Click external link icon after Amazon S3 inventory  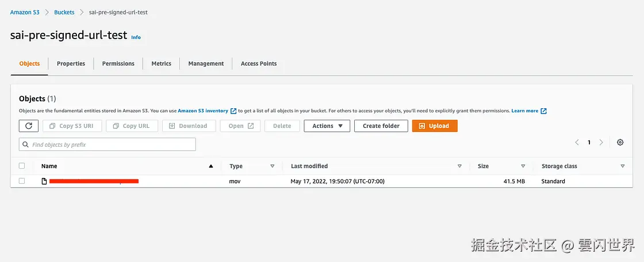tap(233, 111)
